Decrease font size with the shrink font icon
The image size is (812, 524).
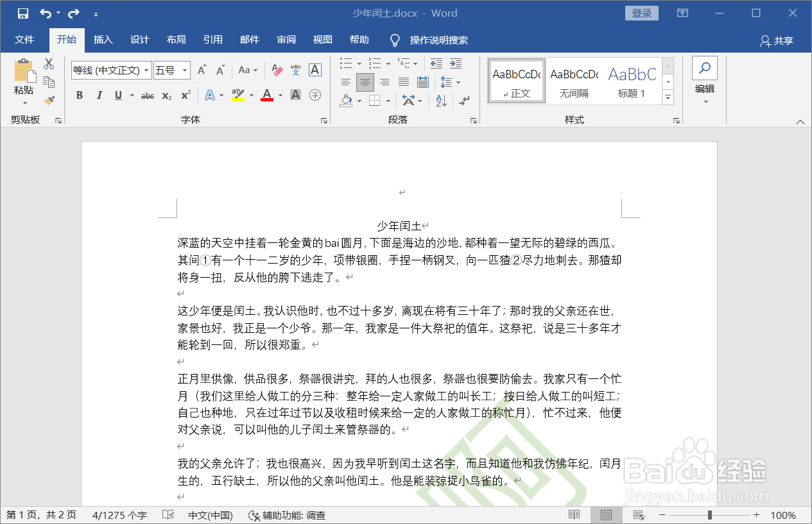pos(220,70)
